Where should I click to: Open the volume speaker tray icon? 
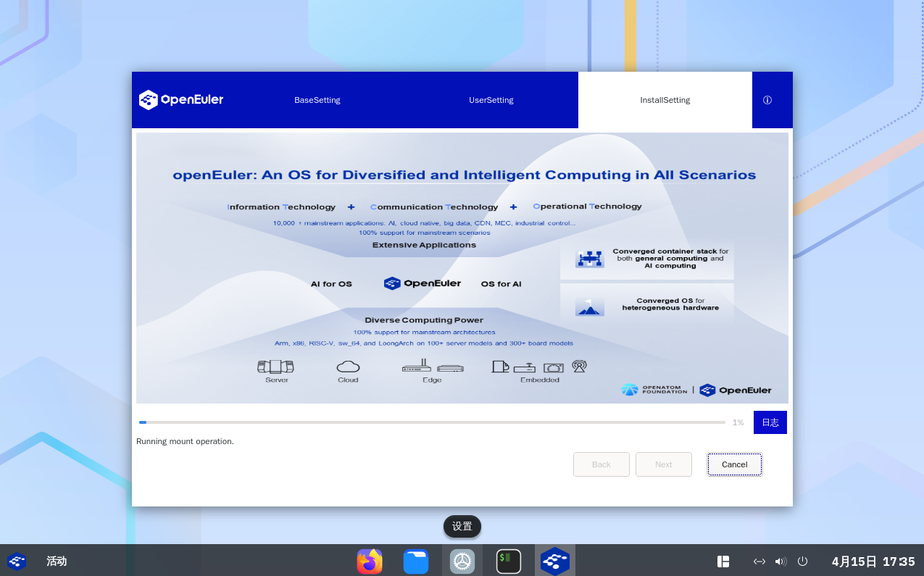pos(781,561)
